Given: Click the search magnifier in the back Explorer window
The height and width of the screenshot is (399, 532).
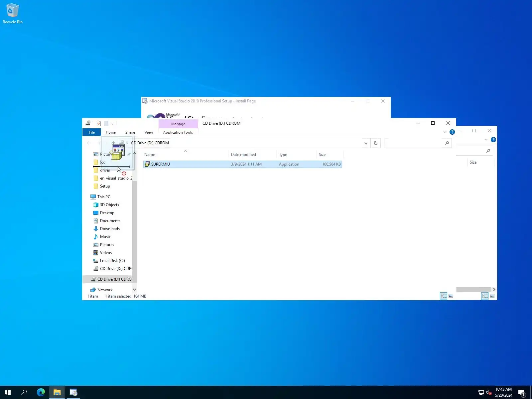Looking at the screenshot, I should click(x=488, y=151).
